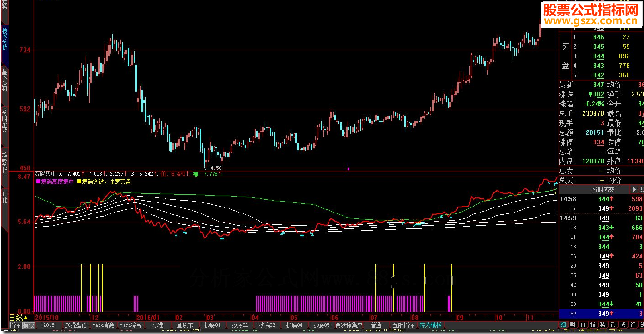The height and width of the screenshot is (334, 644).
Task: Switch to the 势 trend tab
Action: coord(603,324)
